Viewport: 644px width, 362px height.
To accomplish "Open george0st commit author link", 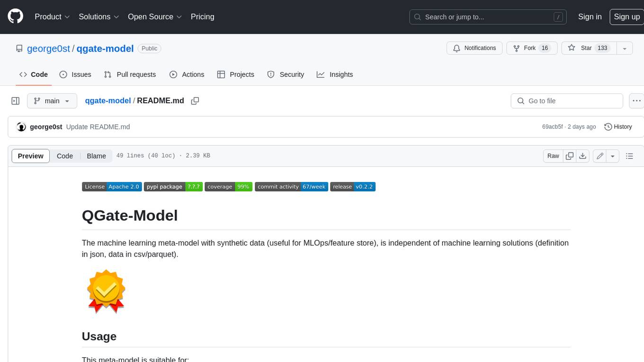I will [46, 127].
